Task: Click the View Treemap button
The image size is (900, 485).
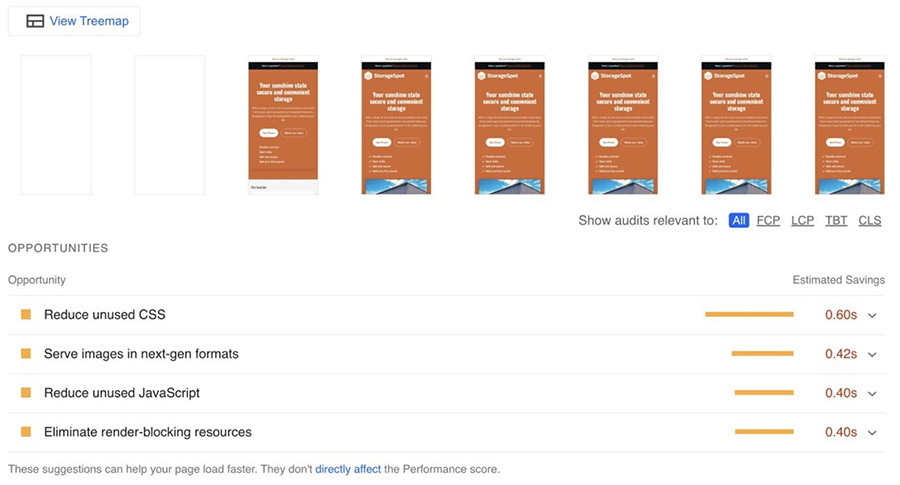Action: pyautogui.click(x=75, y=21)
